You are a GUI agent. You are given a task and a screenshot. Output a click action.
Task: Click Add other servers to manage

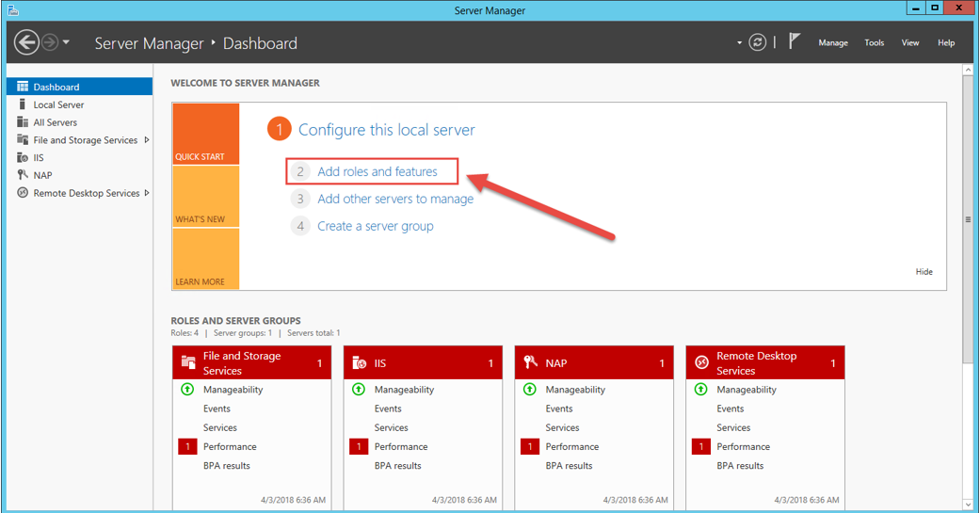pos(395,200)
